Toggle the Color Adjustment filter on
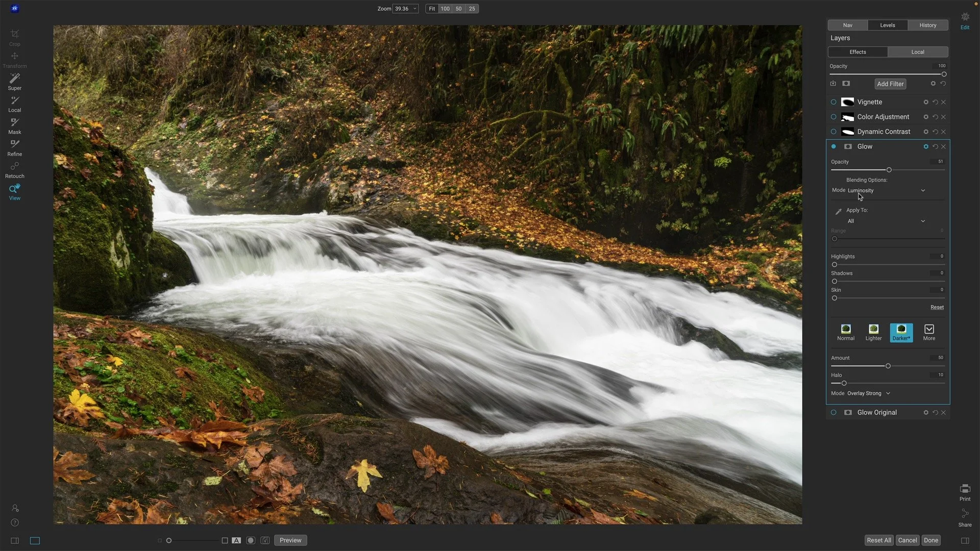Image resolution: width=980 pixels, height=551 pixels. tap(834, 117)
